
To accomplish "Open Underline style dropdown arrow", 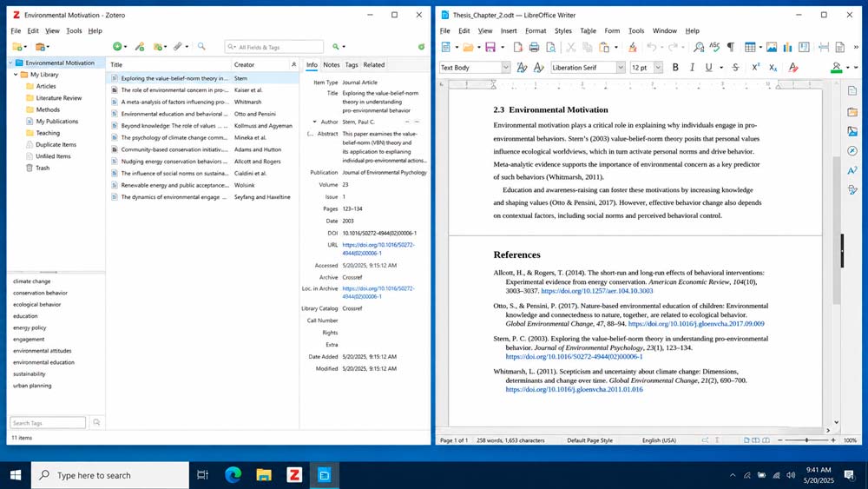I will pyautogui.click(x=720, y=68).
